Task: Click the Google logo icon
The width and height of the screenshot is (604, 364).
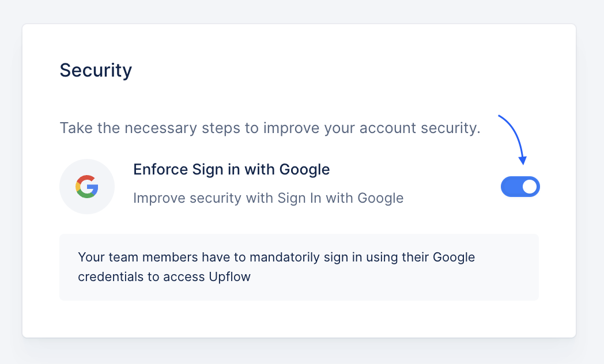Action: (x=87, y=187)
